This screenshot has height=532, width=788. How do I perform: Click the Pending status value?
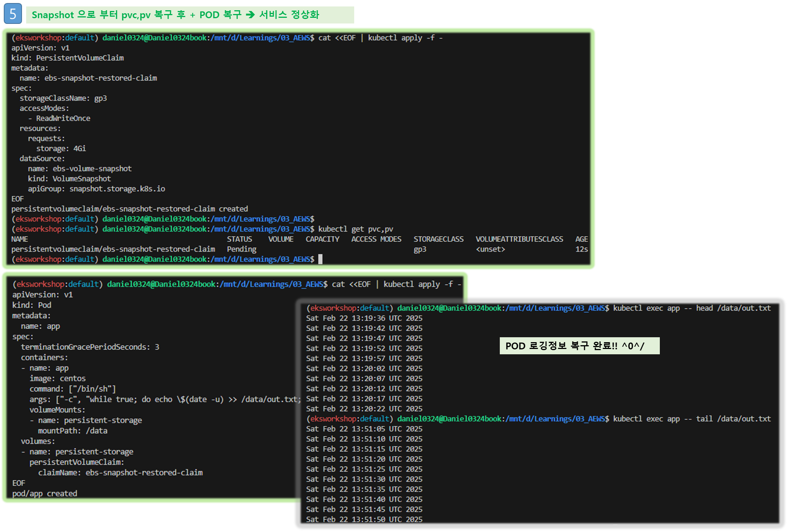click(242, 249)
